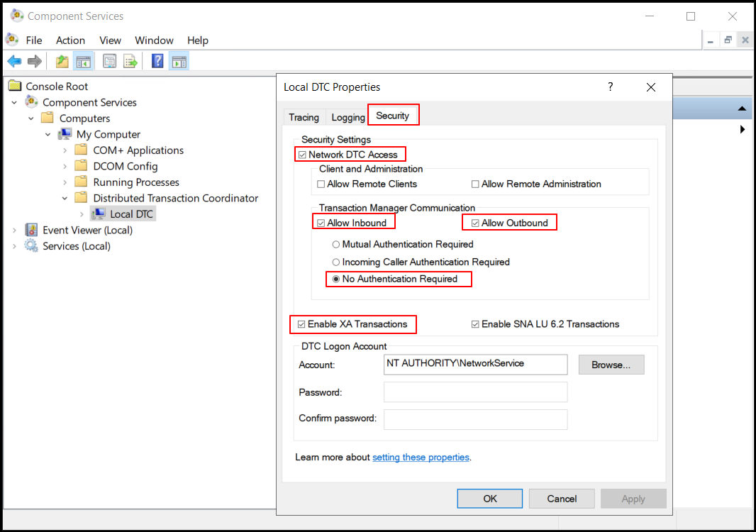Screen dimensions: 756x532
Task: Toggle the Show/Hide Console Tree icon
Action: click(83, 62)
